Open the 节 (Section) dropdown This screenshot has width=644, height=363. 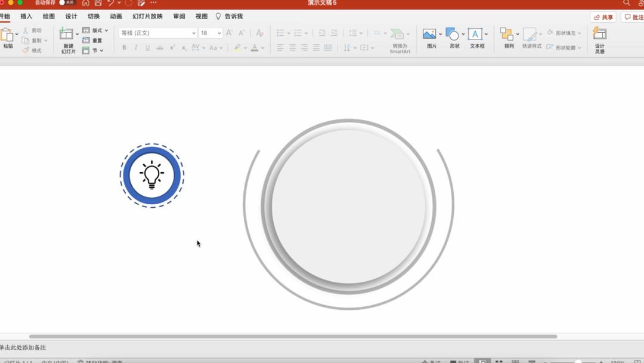tap(92, 50)
